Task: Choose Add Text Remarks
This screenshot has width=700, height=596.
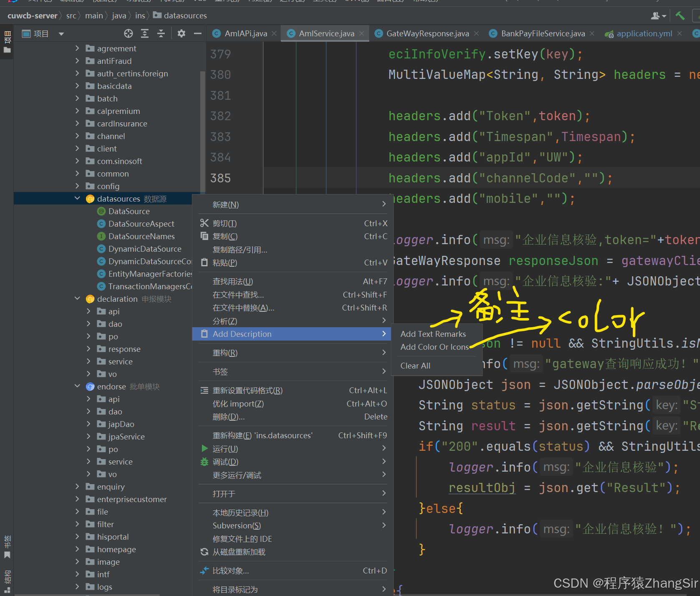Action: (x=433, y=334)
